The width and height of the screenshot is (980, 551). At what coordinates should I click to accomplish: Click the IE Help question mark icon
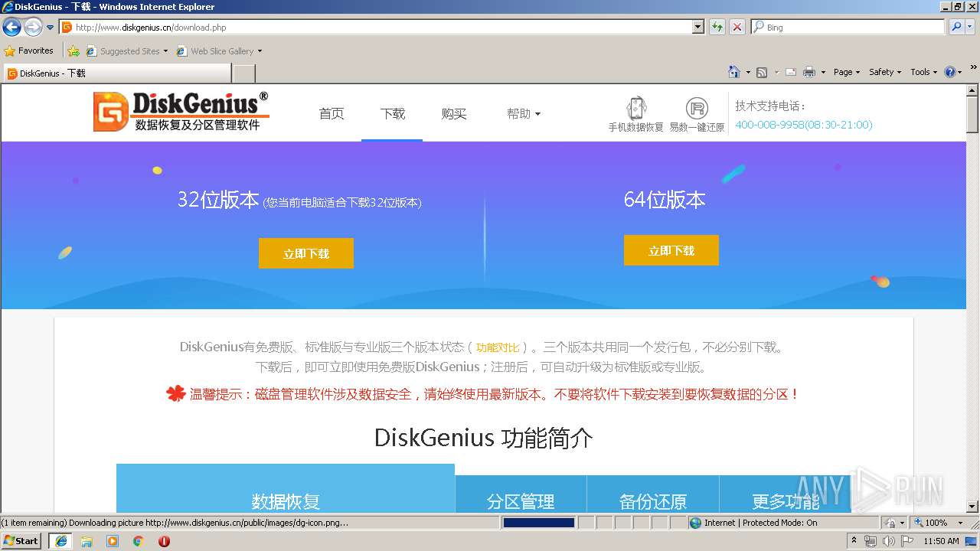pyautogui.click(x=950, y=72)
